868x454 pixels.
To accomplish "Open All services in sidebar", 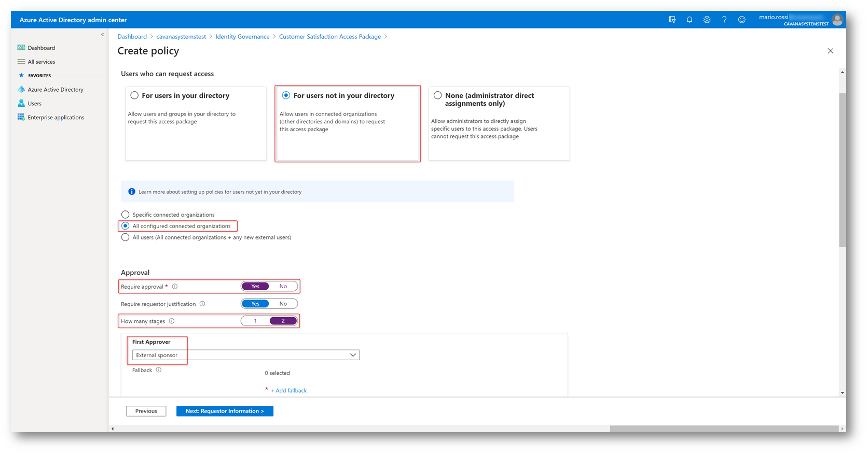I will [42, 62].
